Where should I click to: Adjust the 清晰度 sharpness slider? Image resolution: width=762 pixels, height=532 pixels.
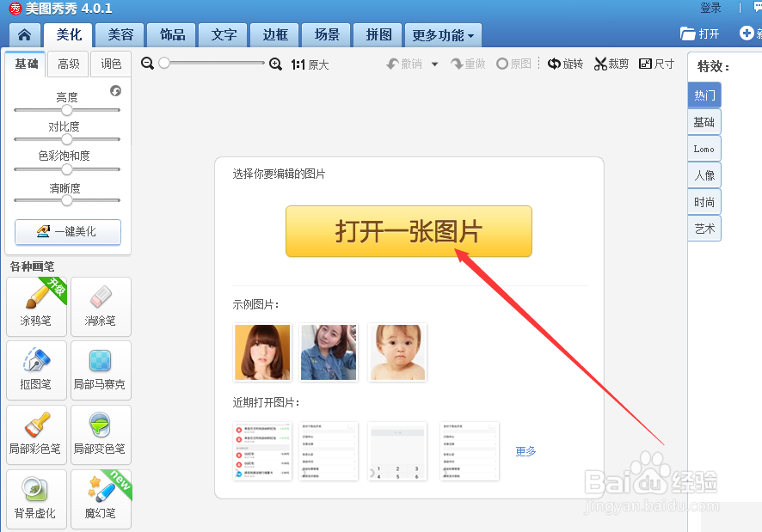tap(67, 200)
